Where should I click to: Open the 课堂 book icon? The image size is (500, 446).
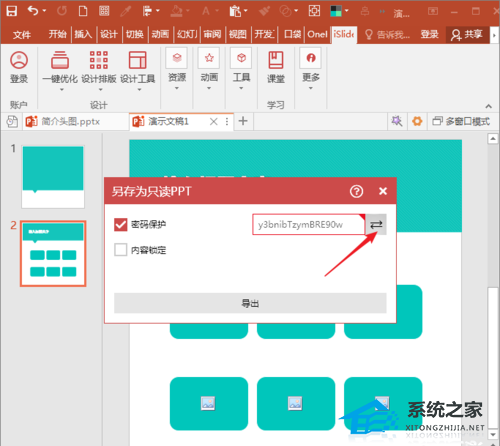[x=276, y=60]
